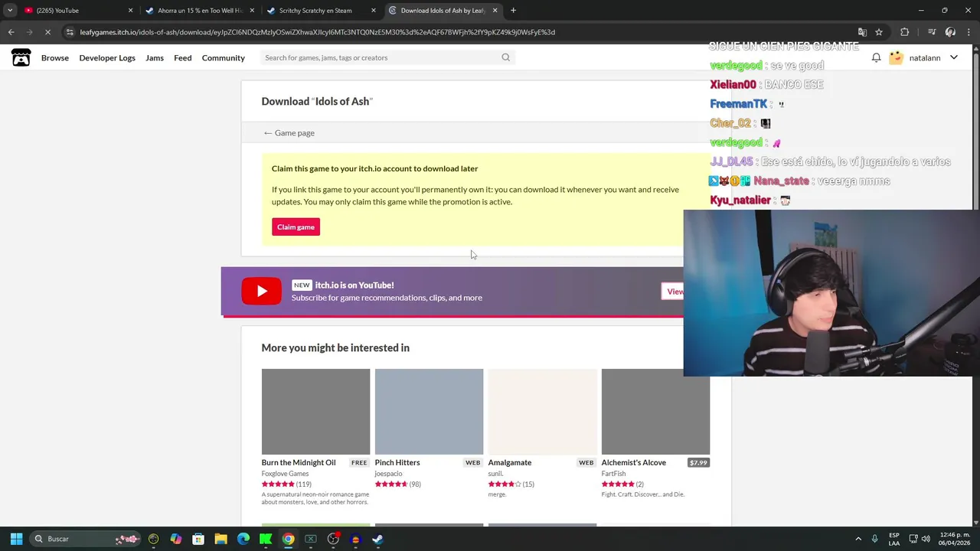The image size is (980, 551).
Task: Click the microphone tray icon
Action: pyautogui.click(x=874, y=539)
